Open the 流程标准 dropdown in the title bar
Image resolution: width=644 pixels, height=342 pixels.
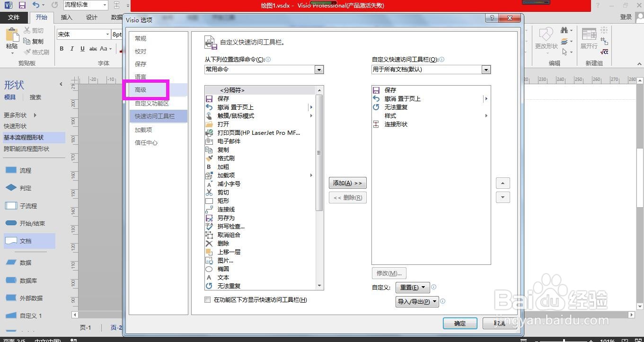tap(105, 5)
